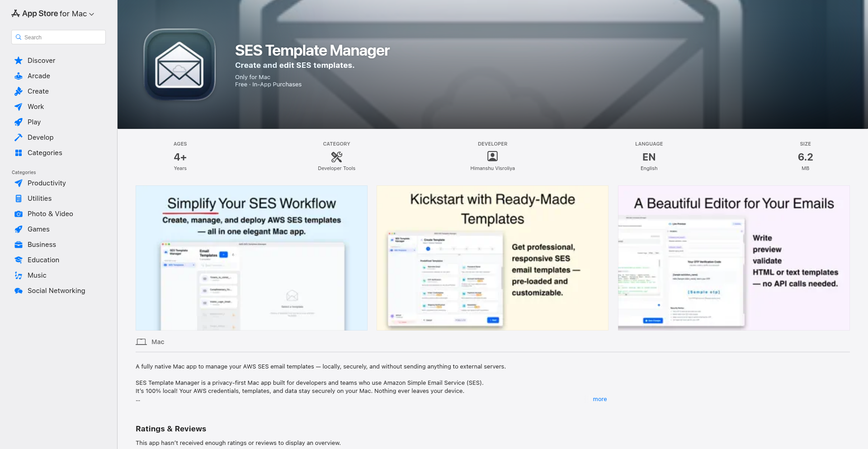Select the Discover star icon
The width and height of the screenshot is (868, 449).
click(x=18, y=60)
